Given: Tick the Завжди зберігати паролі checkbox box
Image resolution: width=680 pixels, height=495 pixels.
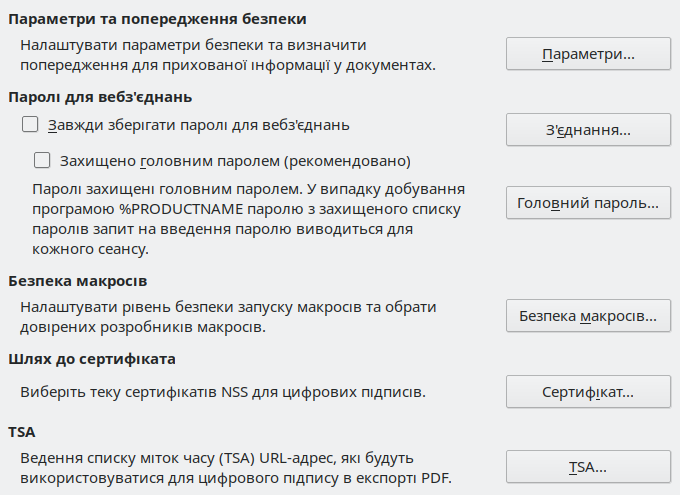Looking at the screenshot, I should pyautogui.click(x=30, y=125).
